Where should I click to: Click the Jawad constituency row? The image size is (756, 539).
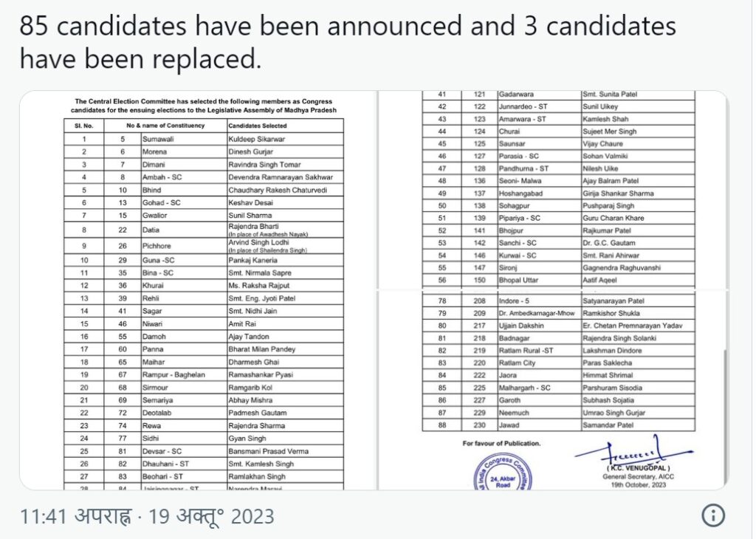[558, 425]
